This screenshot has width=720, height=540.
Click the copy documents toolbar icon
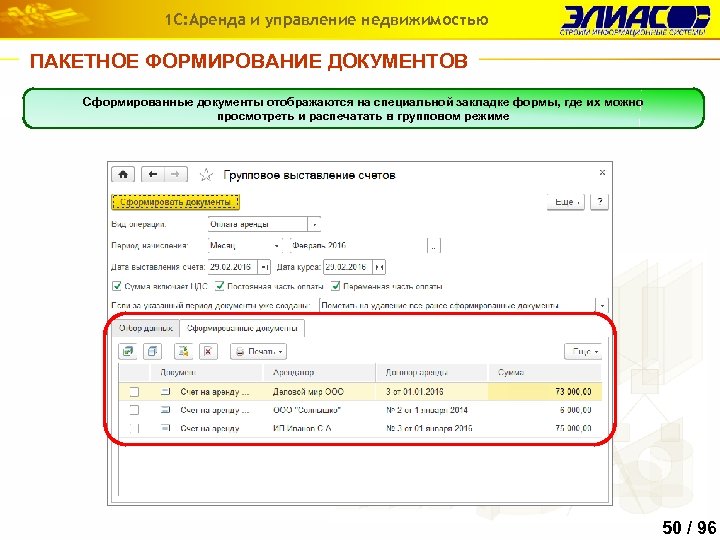click(152, 352)
